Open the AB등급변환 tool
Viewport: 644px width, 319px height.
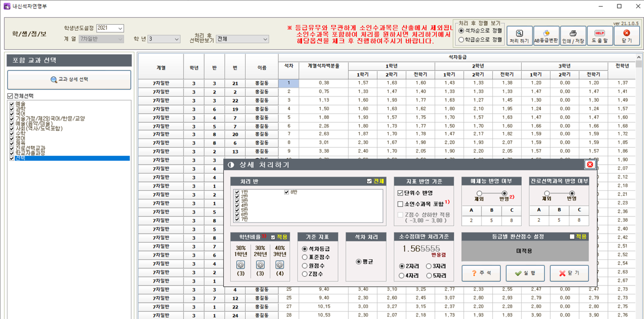coord(546,36)
